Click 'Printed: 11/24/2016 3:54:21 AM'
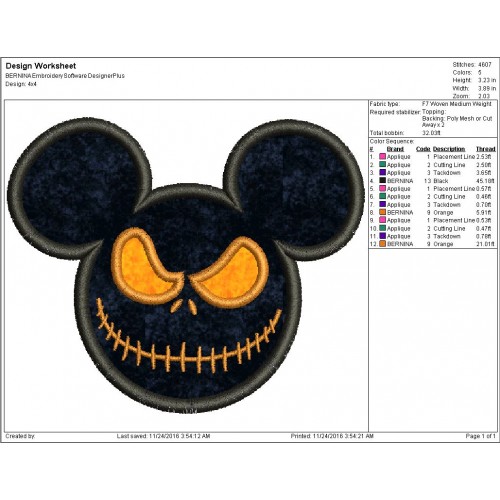Image resolution: width=500 pixels, height=500 pixels. [332, 436]
